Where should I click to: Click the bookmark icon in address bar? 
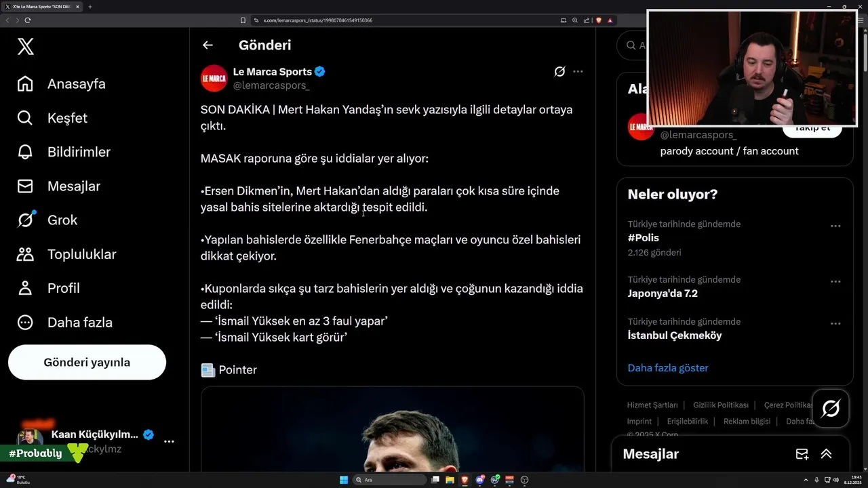243,20
